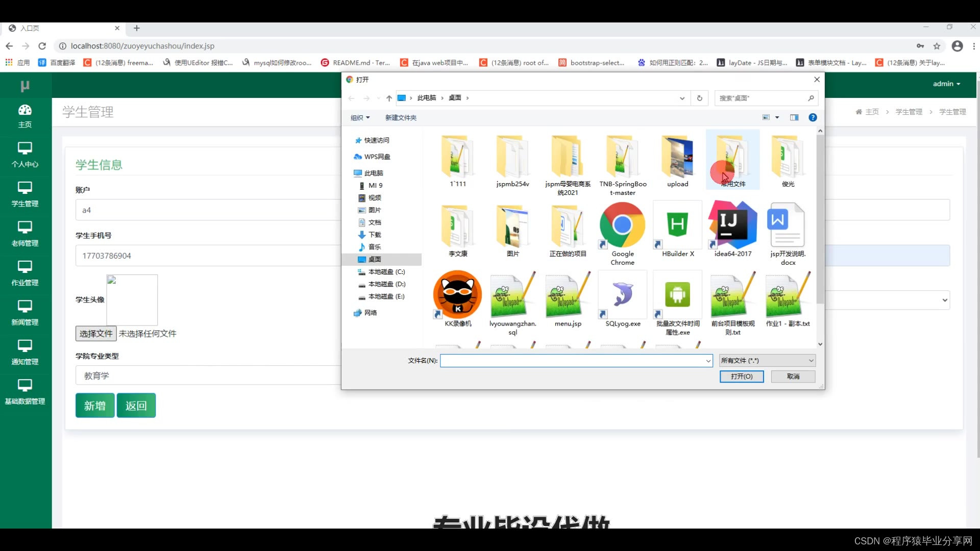
Task: Open the 组织 dropdown menu
Action: (x=360, y=118)
